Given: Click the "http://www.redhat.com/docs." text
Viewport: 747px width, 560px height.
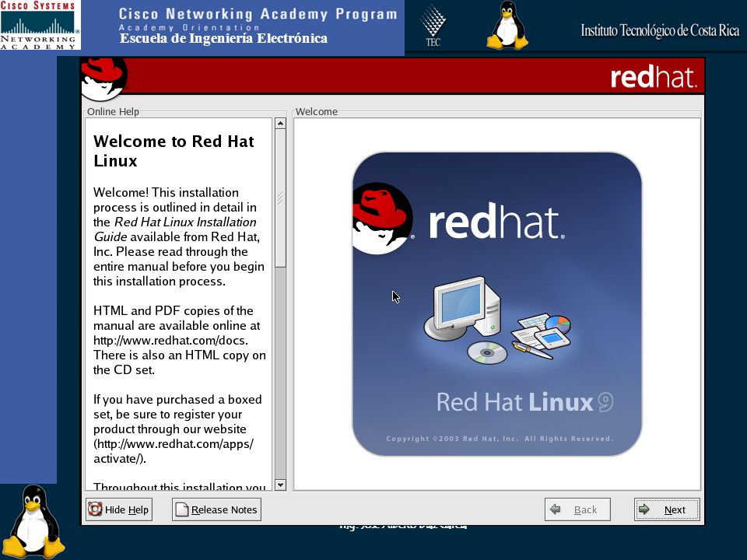Looking at the screenshot, I should point(170,341).
